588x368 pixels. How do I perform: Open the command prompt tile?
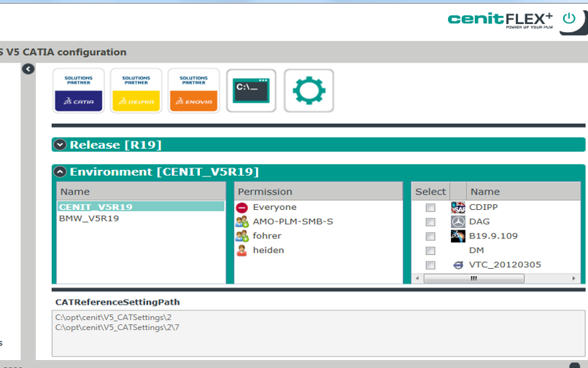point(251,90)
